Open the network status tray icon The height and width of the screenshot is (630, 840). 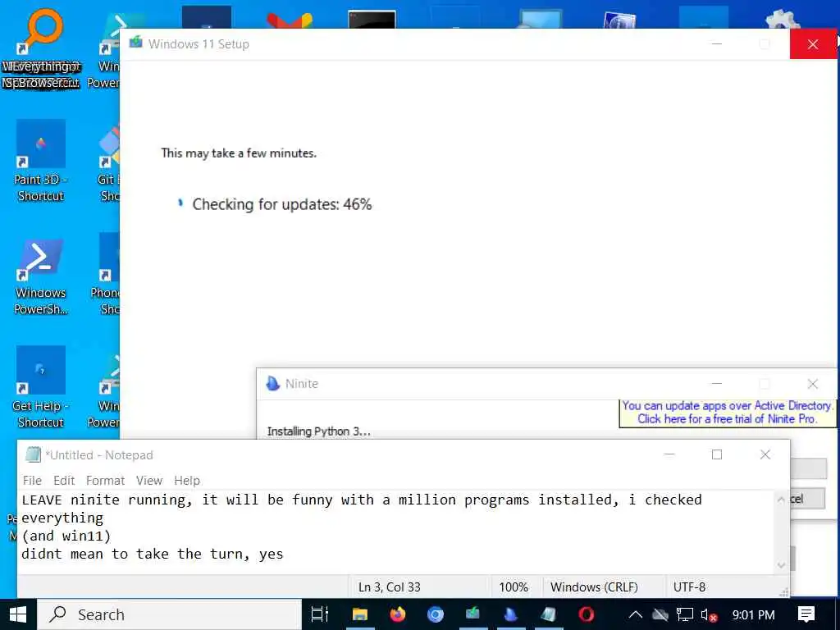click(685, 615)
